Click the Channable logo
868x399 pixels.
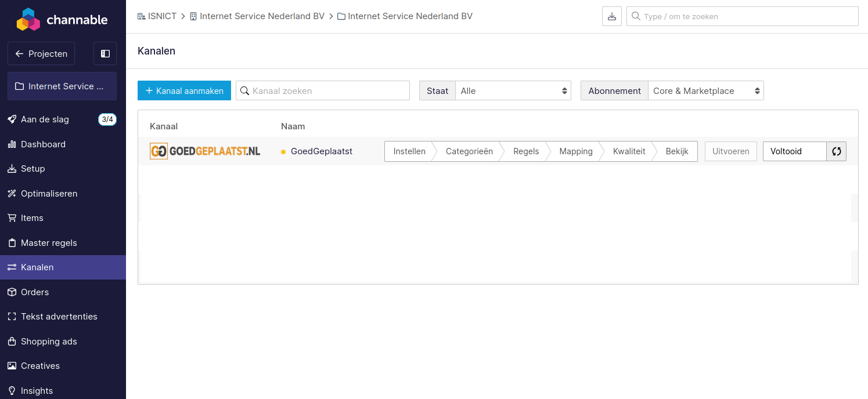coord(62,20)
